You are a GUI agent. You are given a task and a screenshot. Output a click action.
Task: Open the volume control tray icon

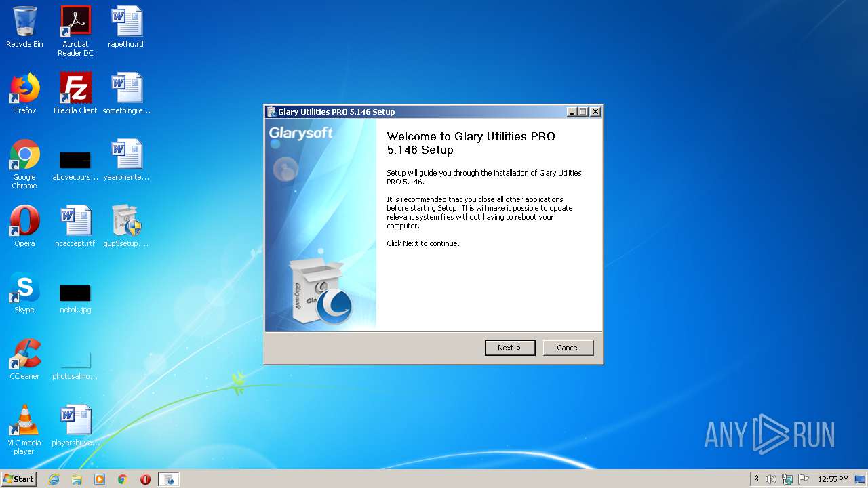[771, 479]
